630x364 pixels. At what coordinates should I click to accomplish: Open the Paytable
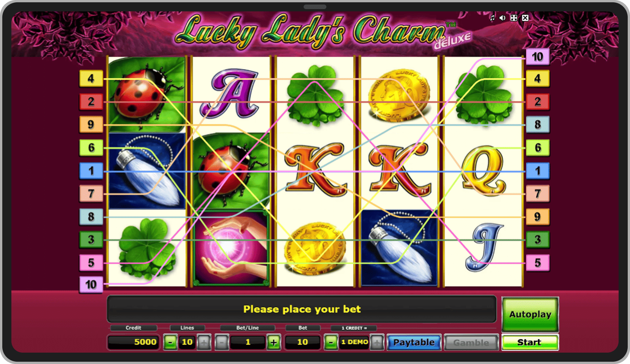click(414, 342)
